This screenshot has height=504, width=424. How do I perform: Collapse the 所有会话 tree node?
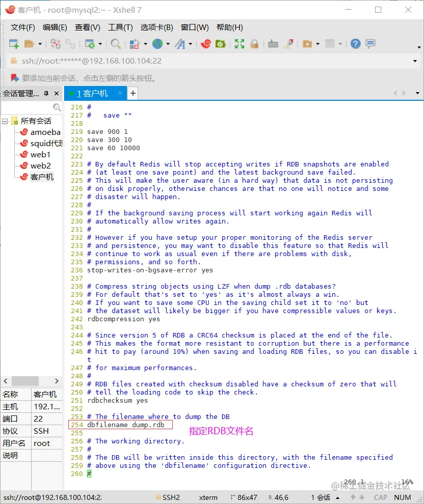pyautogui.click(x=5, y=121)
